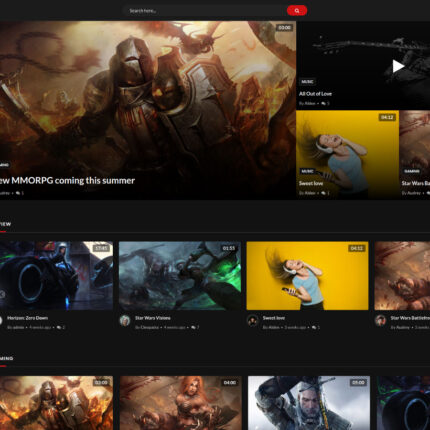Select the GAMING tag on the featured Star Wars card
430x430 pixels.
[412, 171]
